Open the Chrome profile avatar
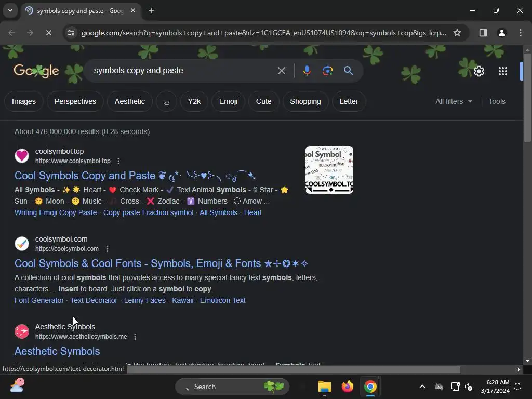 click(501, 33)
